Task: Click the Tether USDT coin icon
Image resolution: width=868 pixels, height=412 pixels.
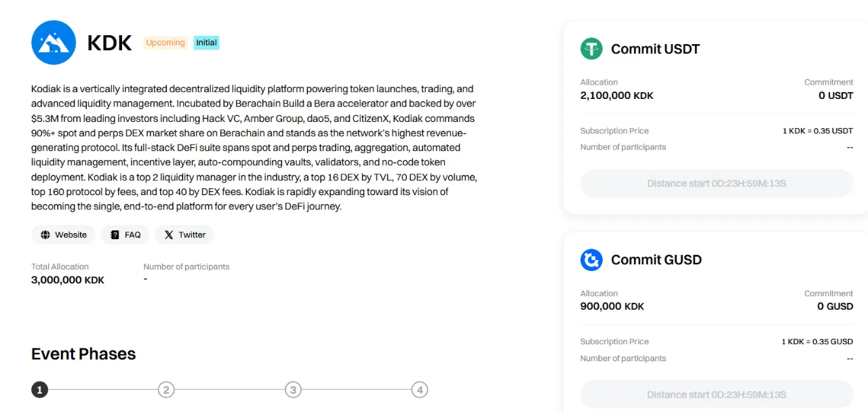Action: 591,49
